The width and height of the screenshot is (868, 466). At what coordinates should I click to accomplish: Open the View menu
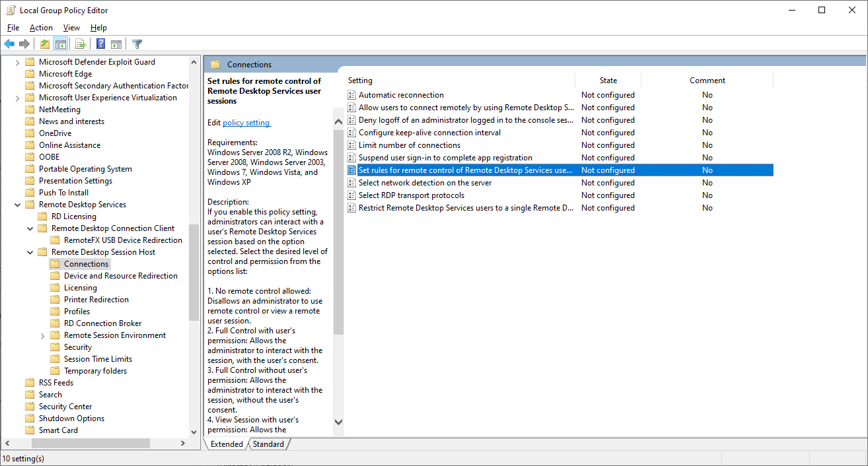[x=71, y=28]
